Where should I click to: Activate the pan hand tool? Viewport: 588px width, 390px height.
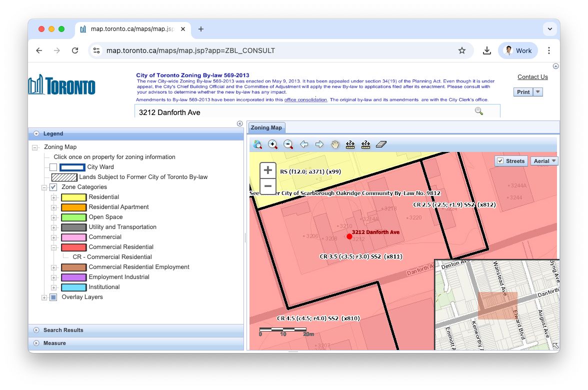(335, 144)
